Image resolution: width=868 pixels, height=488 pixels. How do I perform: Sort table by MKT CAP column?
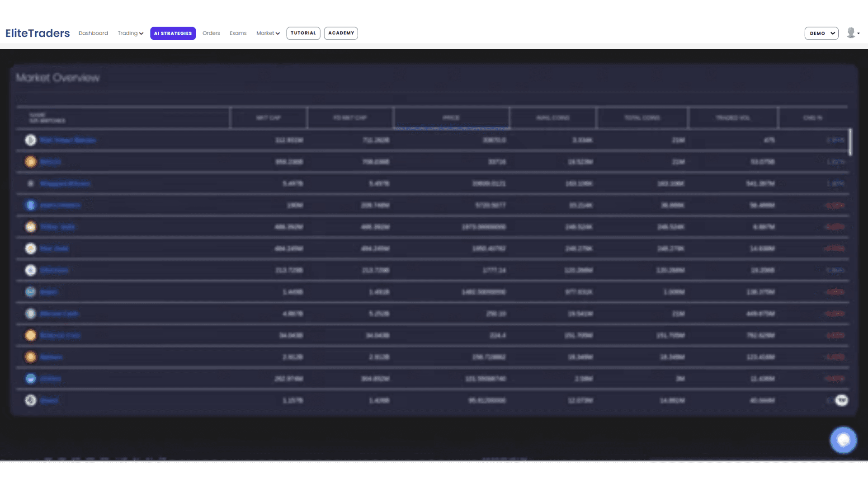(x=269, y=118)
